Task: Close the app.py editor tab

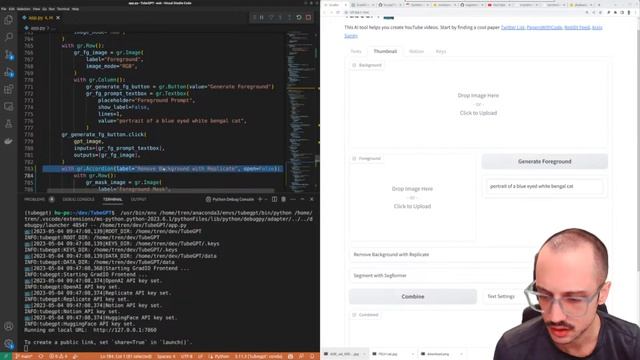Action: point(58,18)
